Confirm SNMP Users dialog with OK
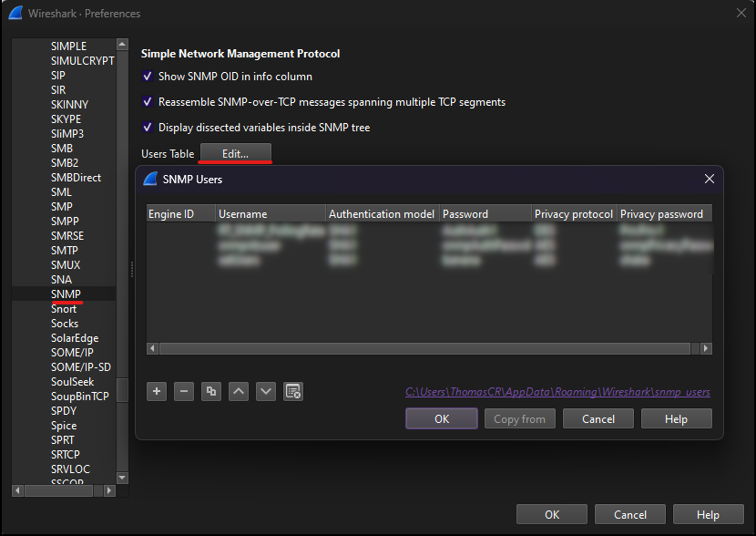This screenshot has width=756, height=536. pyautogui.click(x=442, y=418)
